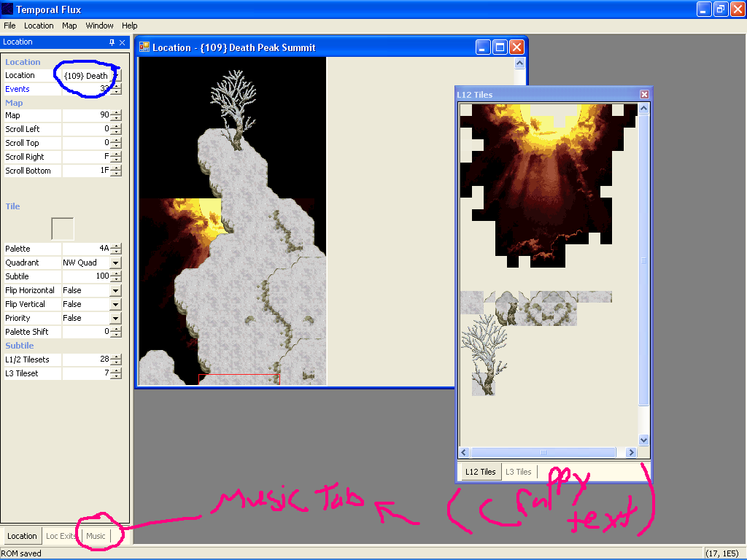Click the pin icon on Location panel
747x560 pixels.
click(112, 42)
